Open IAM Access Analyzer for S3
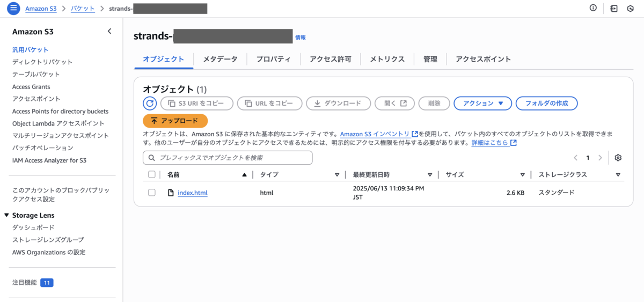Image resolution: width=644 pixels, height=302 pixels. [x=49, y=160]
